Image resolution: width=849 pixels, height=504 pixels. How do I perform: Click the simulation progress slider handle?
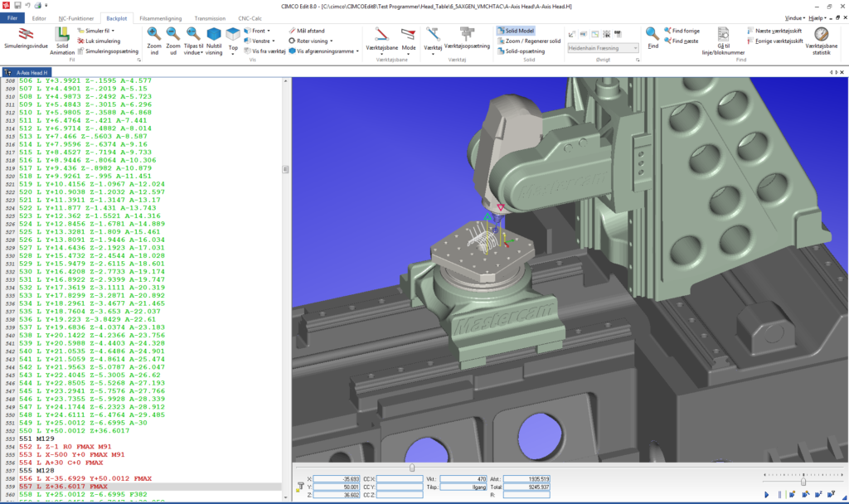tap(412, 468)
